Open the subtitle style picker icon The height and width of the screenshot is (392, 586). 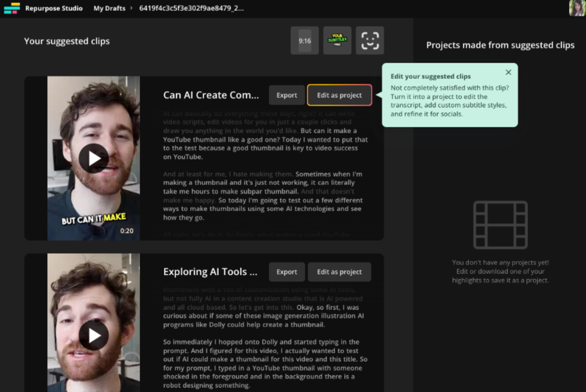coord(337,41)
